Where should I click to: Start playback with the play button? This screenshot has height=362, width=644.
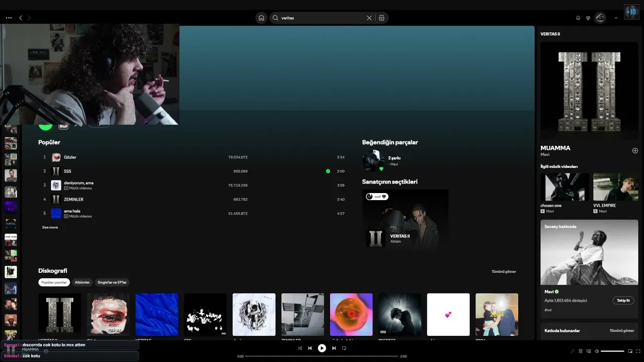coord(322,348)
